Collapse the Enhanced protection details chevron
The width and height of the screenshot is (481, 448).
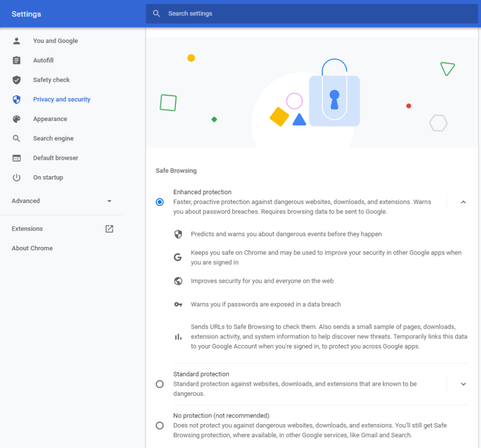click(x=463, y=202)
